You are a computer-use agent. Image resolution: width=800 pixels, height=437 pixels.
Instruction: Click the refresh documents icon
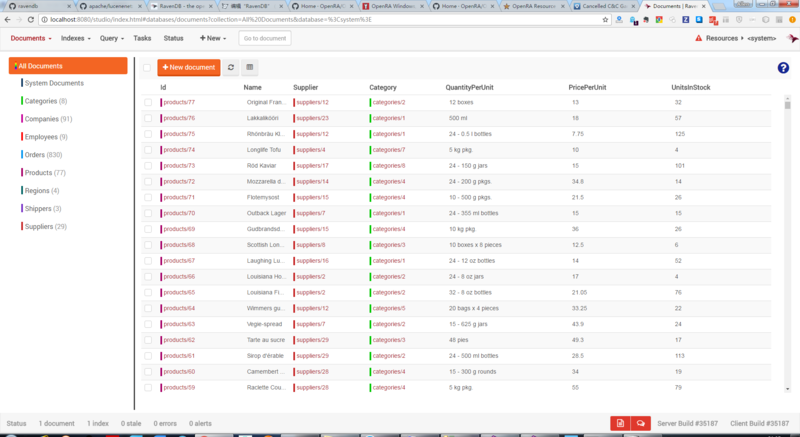232,67
